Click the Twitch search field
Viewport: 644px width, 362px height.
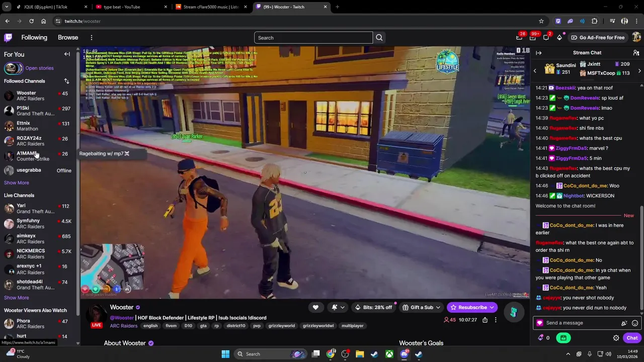coord(313,38)
